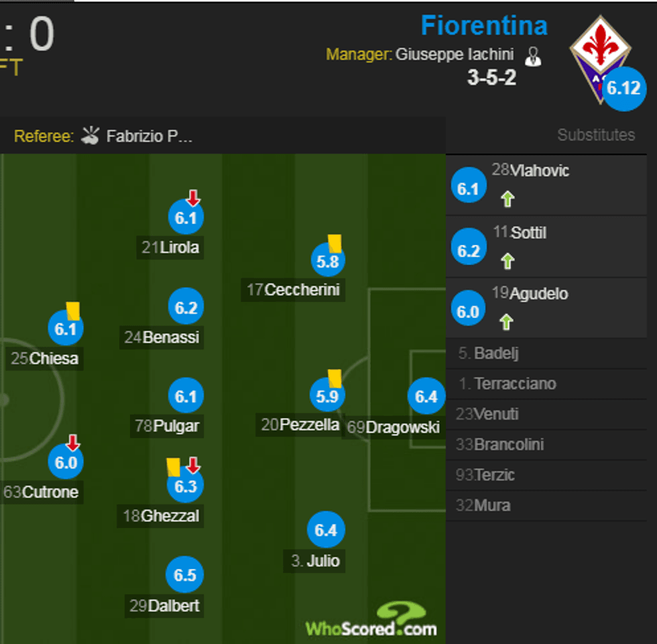Click Lirola's red substituted-off arrow
Screen dimensions: 657x644
193,198
